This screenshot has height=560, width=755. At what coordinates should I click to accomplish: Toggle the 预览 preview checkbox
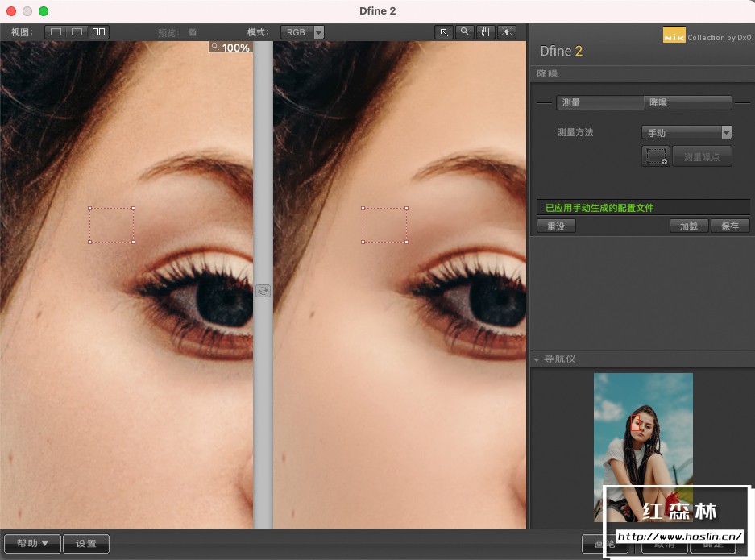click(x=193, y=33)
